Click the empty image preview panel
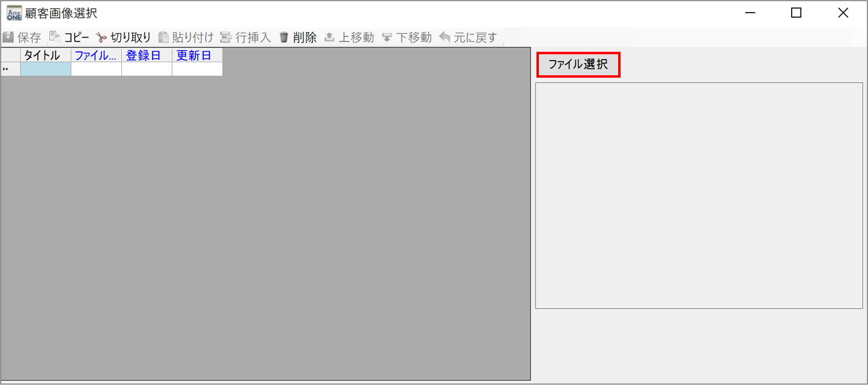Screen dimensions: 868x385 (x=699, y=195)
